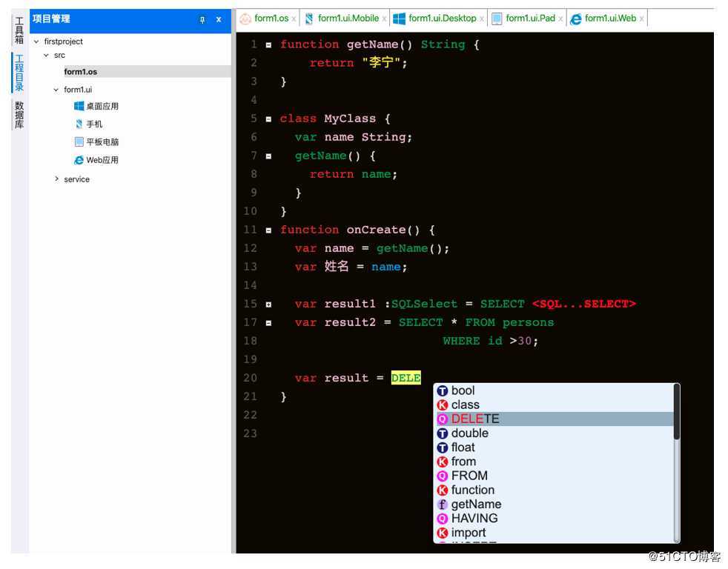Viewport: 728px width, 569px height.
Task: Switch to the form1.os editor tab
Action: click(271, 19)
